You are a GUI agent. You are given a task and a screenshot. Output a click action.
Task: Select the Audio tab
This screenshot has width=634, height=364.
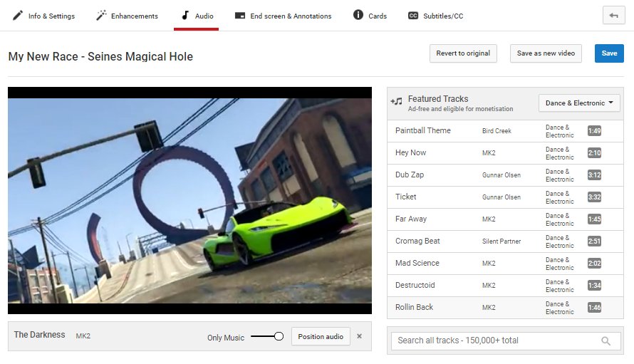pos(197,16)
